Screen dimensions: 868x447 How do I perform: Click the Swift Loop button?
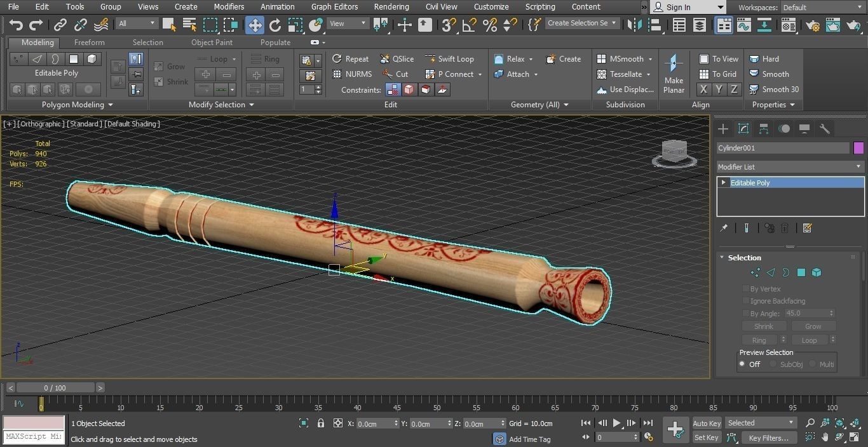(449, 58)
